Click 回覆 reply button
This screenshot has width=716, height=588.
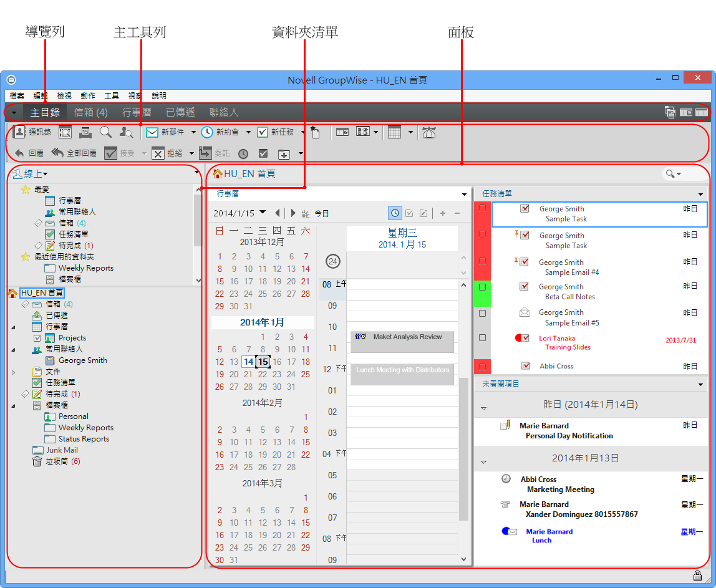pos(29,153)
